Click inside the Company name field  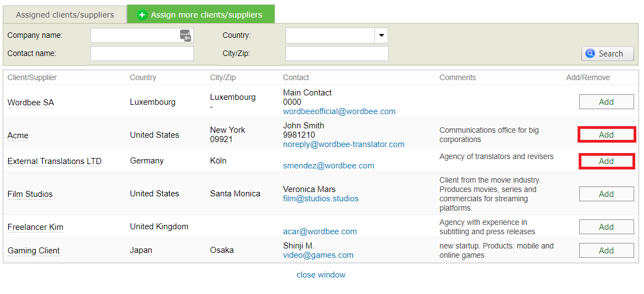(x=135, y=36)
